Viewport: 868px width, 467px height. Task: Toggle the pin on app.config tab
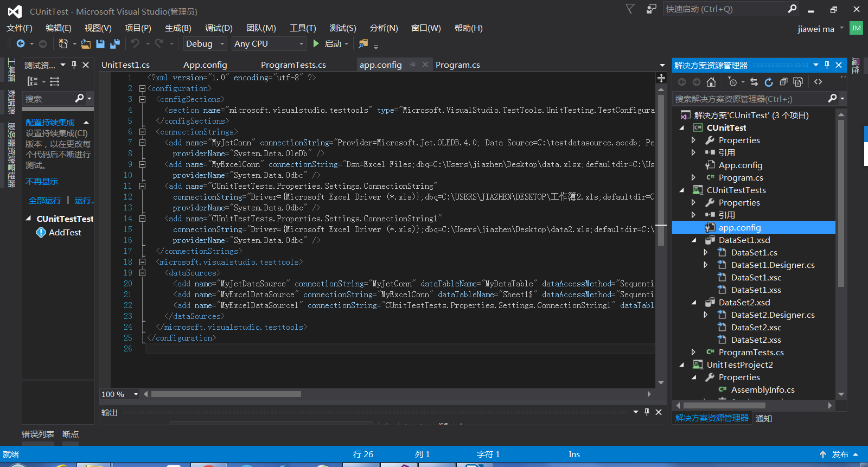[x=413, y=65]
